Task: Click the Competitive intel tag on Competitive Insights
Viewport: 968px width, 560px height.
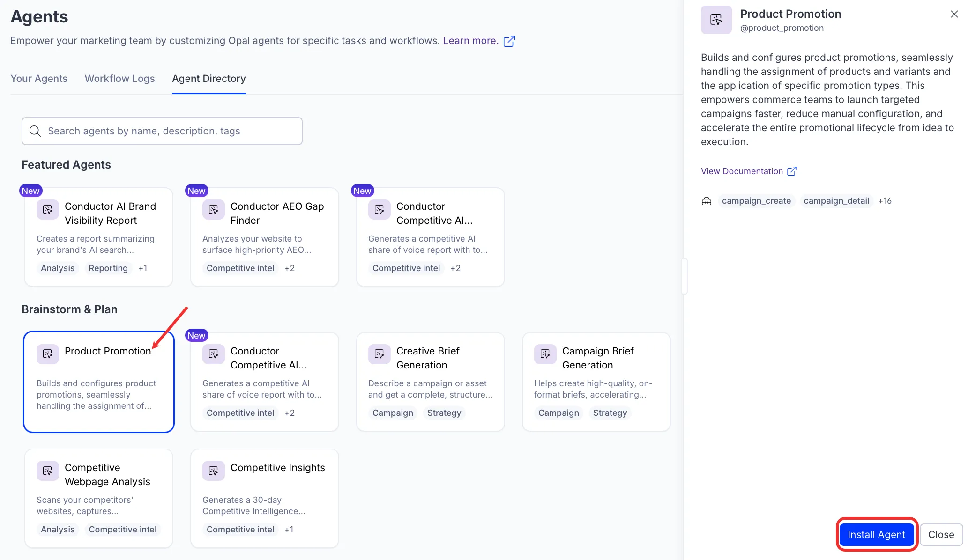Action: 240,530
